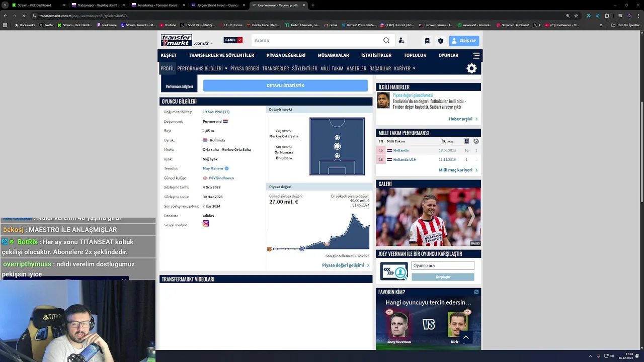The height and width of the screenshot is (362, 644).
Task: Click the refresh icon in FAVORİN KİM
Action: (476, 292)
